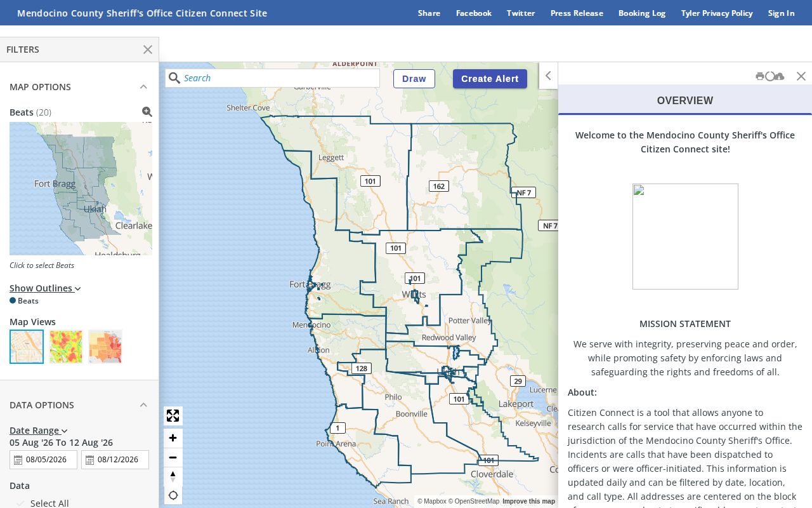Click the Improve this map link
The height and width of the screenshot is (508, 812).
pyautogui.click(x=528, y=502)
